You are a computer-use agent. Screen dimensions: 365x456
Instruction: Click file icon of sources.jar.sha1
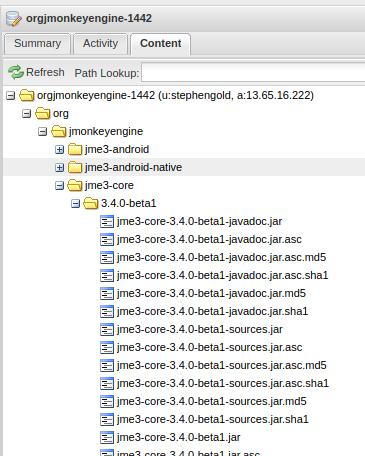click(x=107, y=419)
